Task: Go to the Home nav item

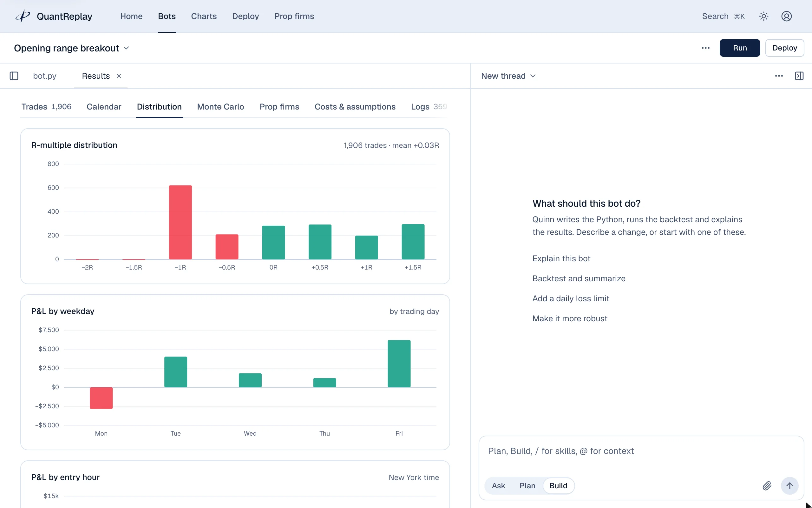Action: point(131,16)
